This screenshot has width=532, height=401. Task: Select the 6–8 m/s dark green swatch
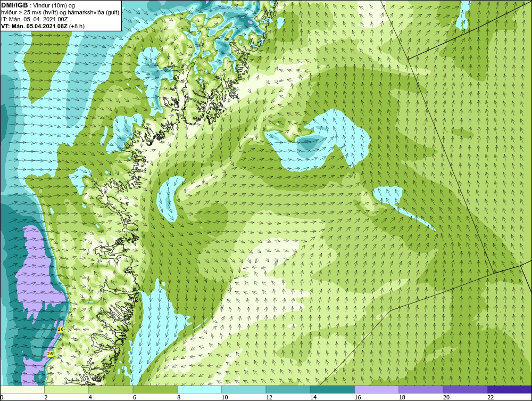tap(155, 389)
